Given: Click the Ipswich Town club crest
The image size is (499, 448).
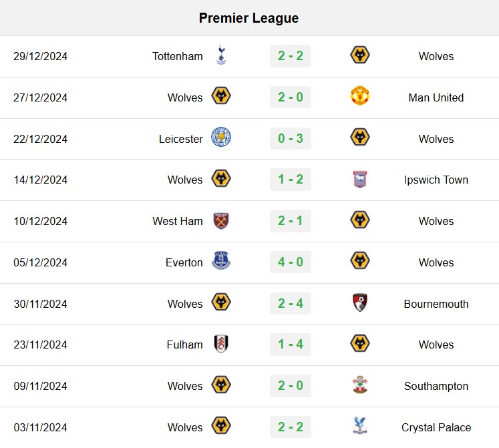Looking at the screenshot, I should point(360,179).
